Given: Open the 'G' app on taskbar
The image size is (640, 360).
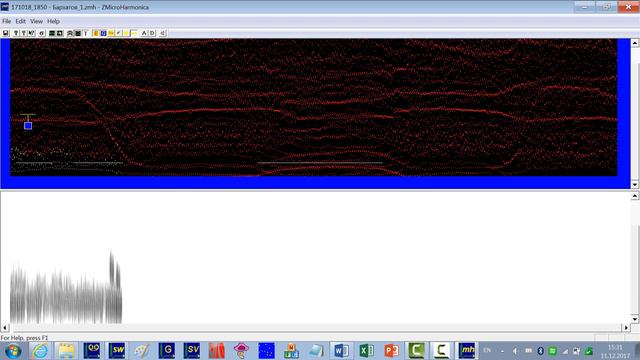Looking at the screenshot, I should tap(167, 351).
